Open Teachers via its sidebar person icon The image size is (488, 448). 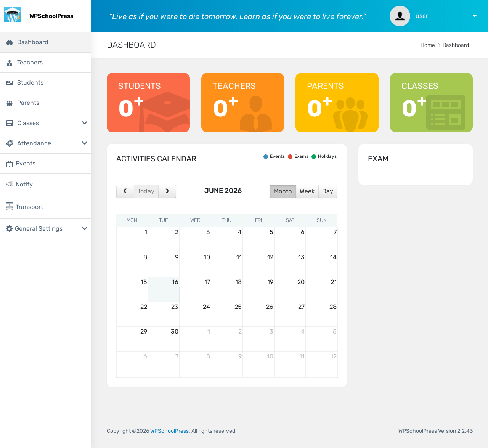pyautogui.click(x=10, y=63)
